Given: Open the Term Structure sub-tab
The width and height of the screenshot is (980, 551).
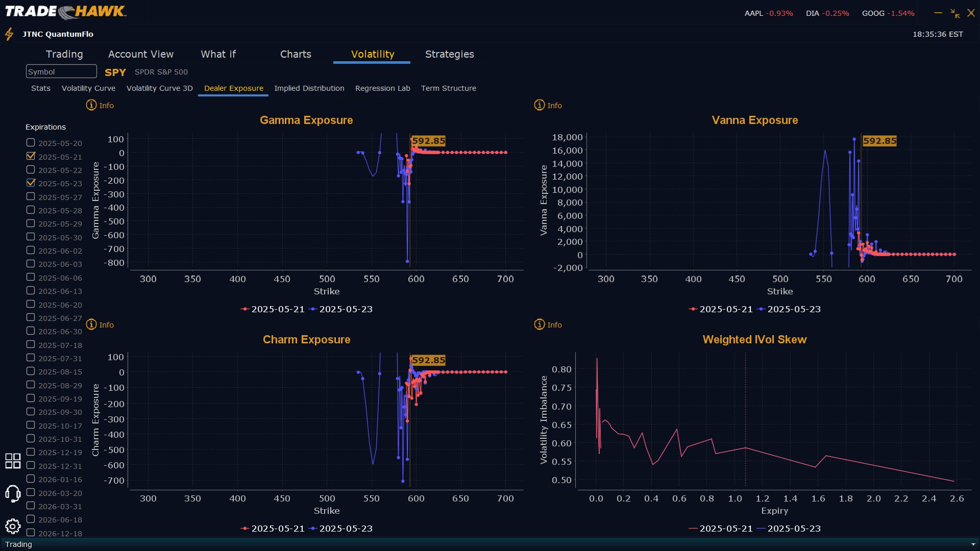Looking at the screenshot, I should tap(448, 88).
